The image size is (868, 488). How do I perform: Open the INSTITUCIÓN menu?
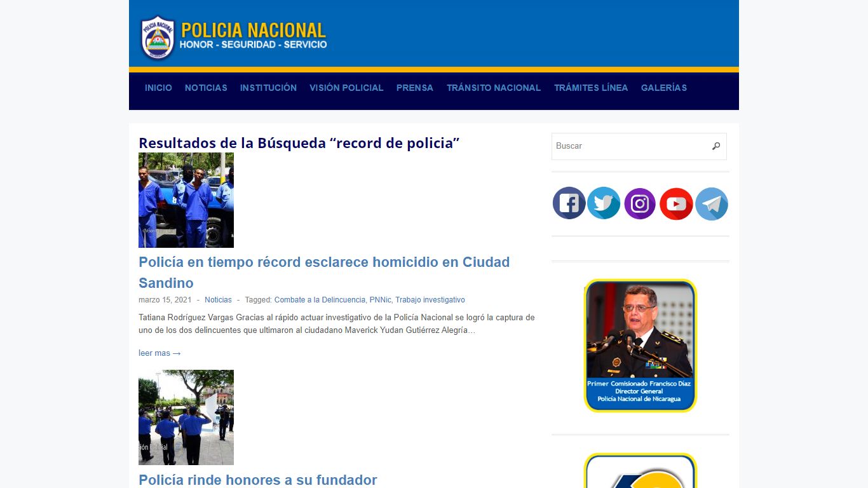[x=268, y=88]
